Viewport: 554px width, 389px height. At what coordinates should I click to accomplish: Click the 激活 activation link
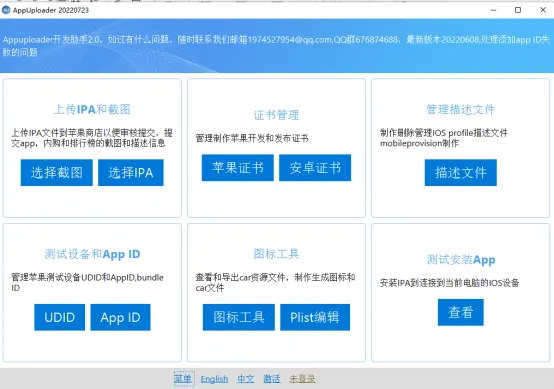(272, 379)
